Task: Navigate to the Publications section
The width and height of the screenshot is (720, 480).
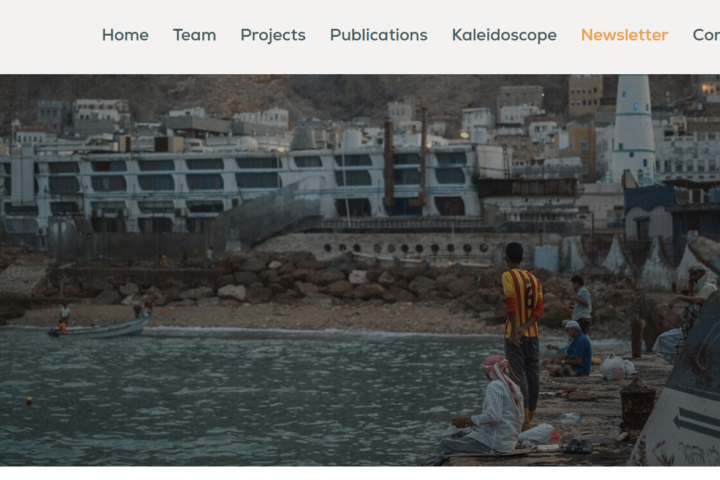Action: point(378,35)
